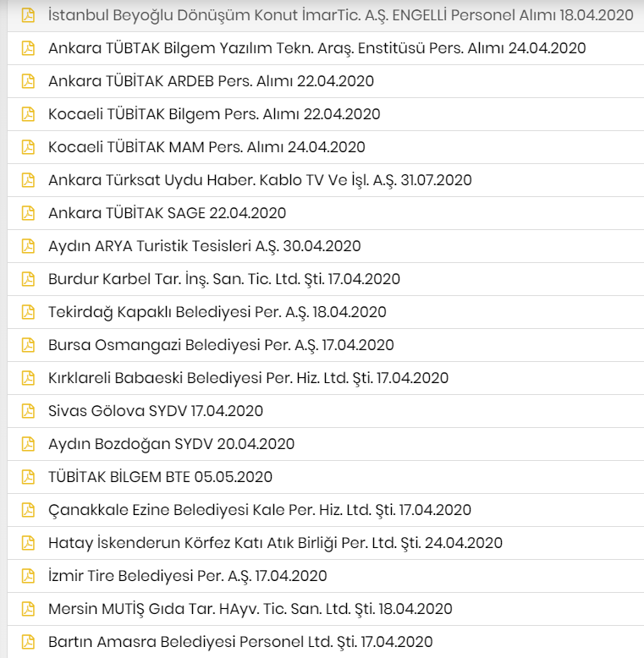This screenshot has width=644, height=658.
Task: Click PDF icon for Kırklareli Babaeski Belediyesi
Action: pyautogui.click(x=28, y=378)
